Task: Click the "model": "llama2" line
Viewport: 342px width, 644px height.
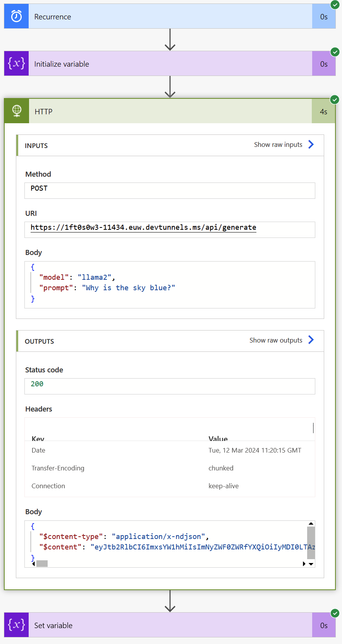Action: [77, 277]
